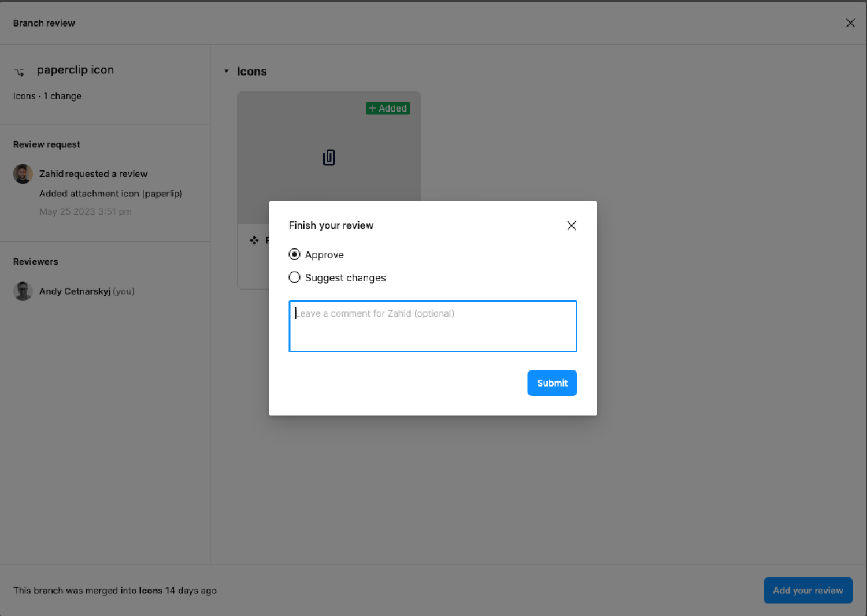Click the paperclip glyph inside the preview
The width and height of the screenshot is (867, 616).
pos(328,157)
